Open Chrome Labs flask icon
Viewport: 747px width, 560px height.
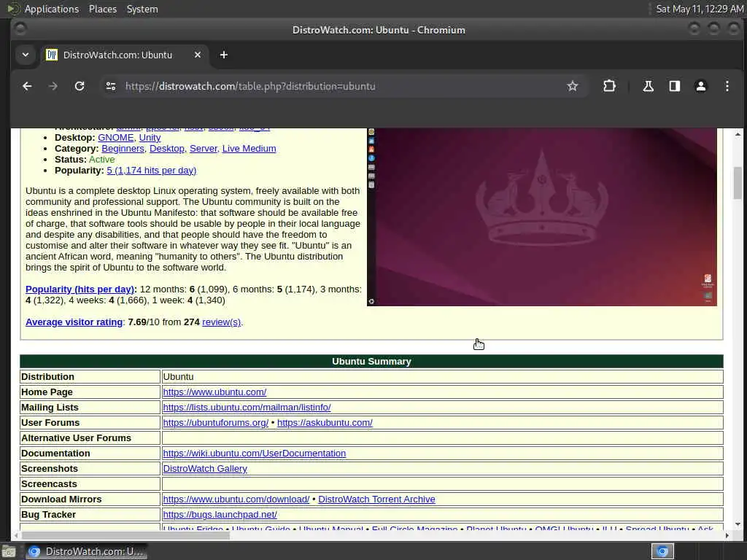(648, 86)
